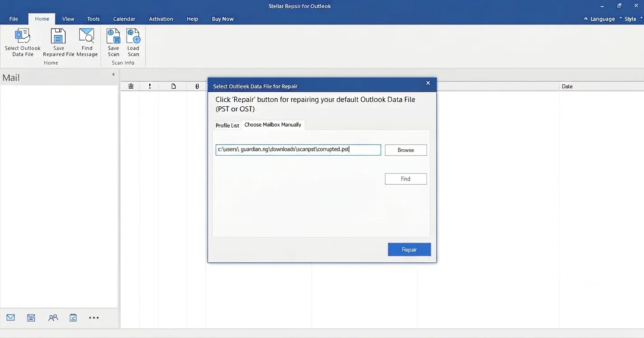The image size is (644, 338).
Task: Click the Find button in the dialog
Action: point(406,179)
